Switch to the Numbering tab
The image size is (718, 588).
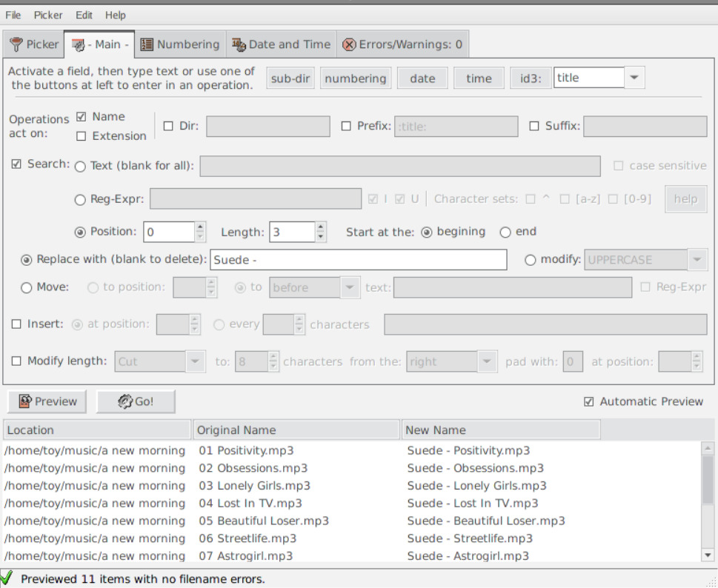pos(180,44)
